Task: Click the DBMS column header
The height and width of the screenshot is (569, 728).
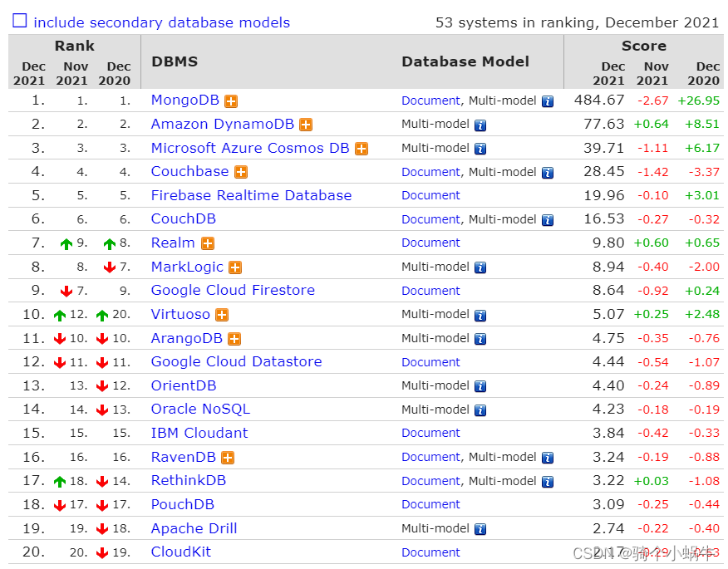Action: coord(175,61)
